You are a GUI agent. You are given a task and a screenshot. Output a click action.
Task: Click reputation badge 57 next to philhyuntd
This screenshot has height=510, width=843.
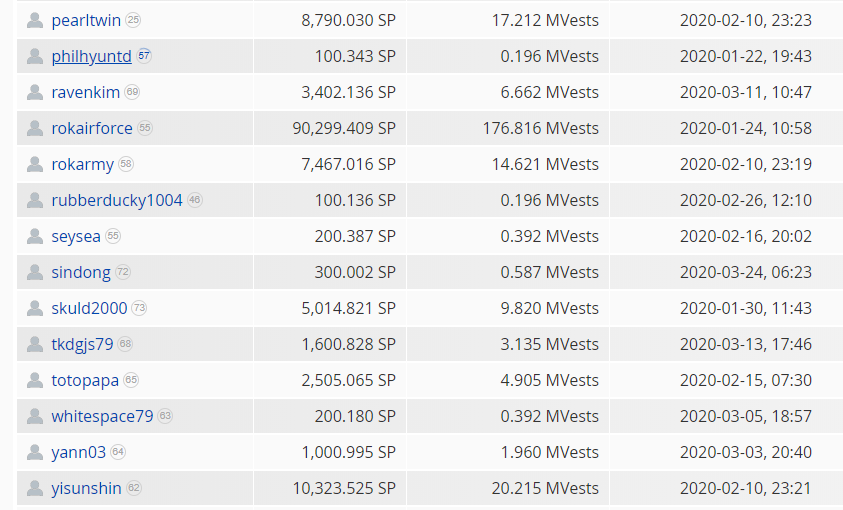pos(144,56)
